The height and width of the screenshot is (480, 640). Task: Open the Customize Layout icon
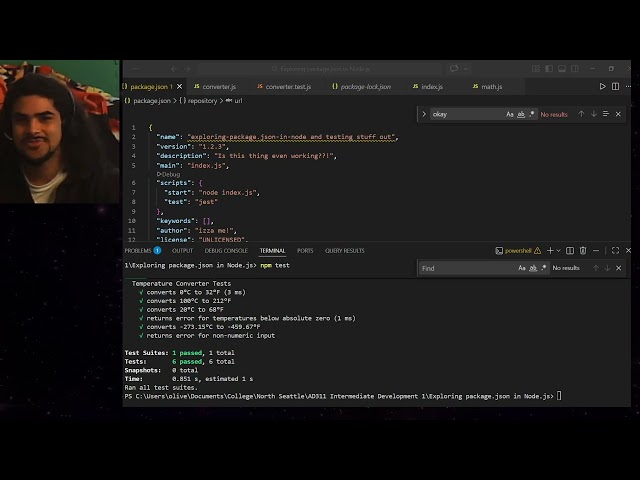coord(536,69)
